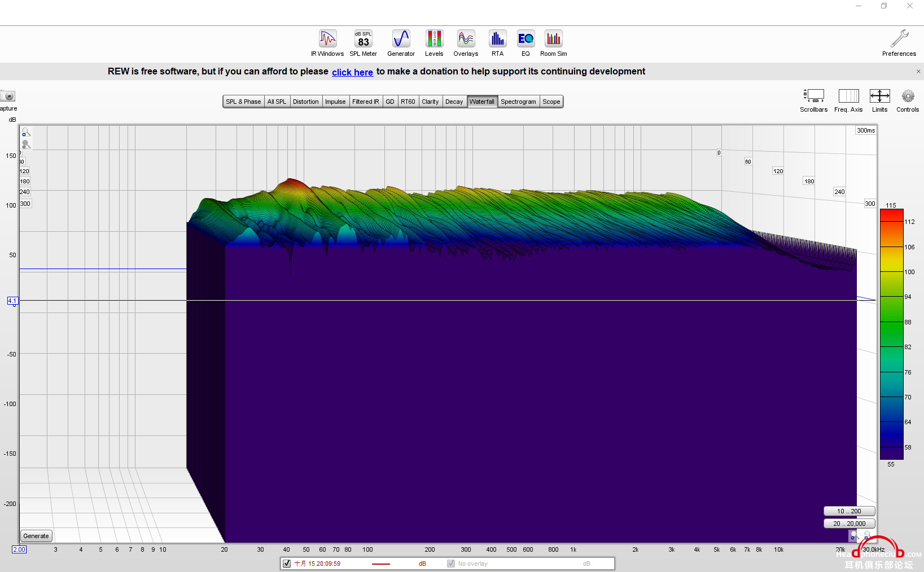The image size is (924, 572).
Task: Follow the 'click here' donation link
Action: click(x=352, y=72)
